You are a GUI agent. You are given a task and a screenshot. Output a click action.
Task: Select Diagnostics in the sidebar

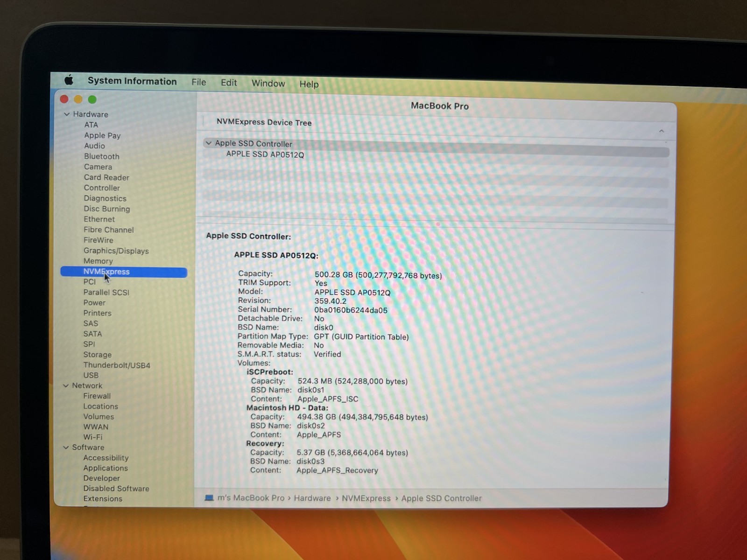pos(105,198)
